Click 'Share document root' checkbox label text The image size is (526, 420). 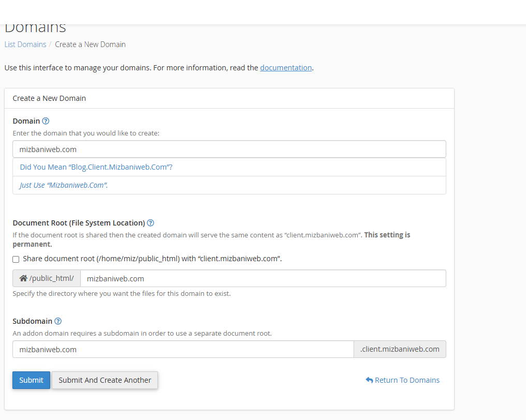coord(152,259)
